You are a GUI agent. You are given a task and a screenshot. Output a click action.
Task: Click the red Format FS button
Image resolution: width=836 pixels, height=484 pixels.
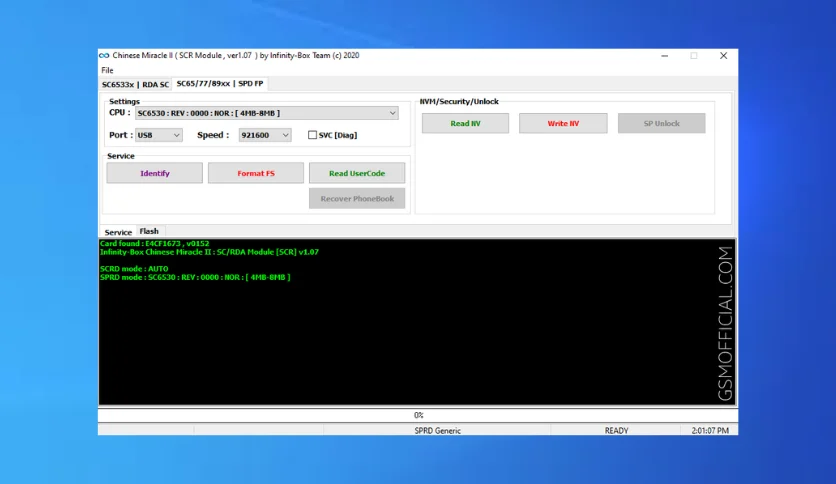(256, 173)
